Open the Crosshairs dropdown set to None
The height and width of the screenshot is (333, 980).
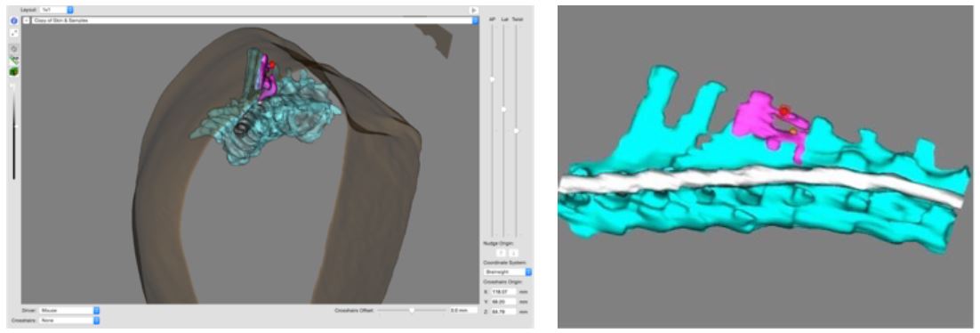[68, 320]
